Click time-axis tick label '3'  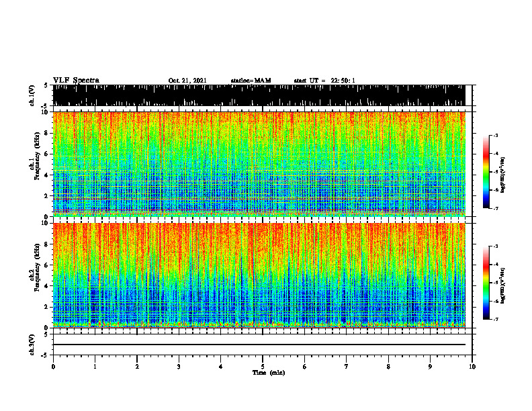point(179,367)
